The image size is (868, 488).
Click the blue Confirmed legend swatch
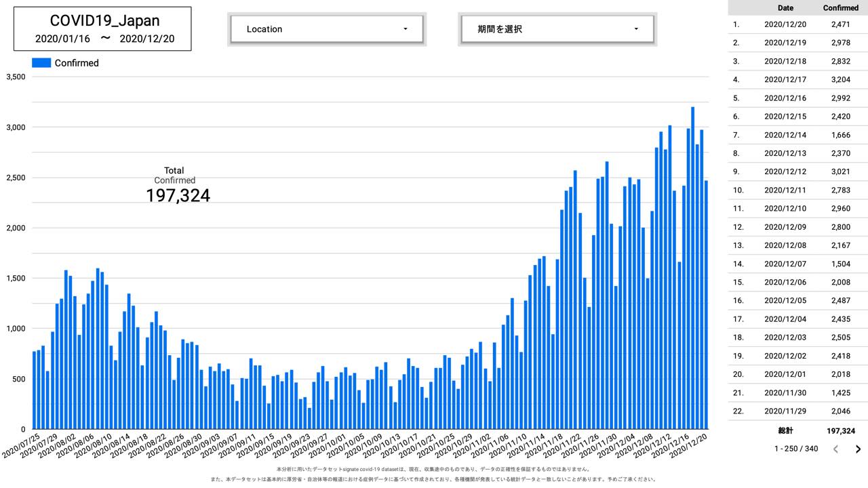pyautogui.click(x=41, y=63)
